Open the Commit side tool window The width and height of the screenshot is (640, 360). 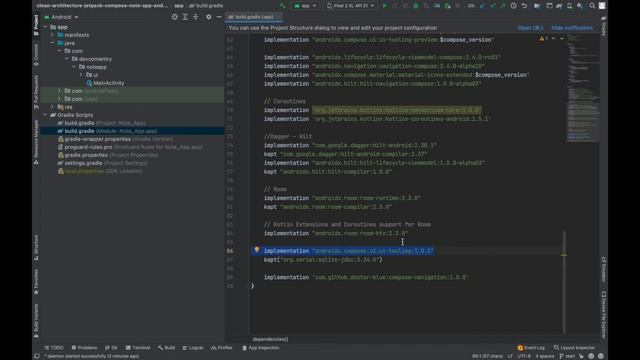(x=36, y=55)
